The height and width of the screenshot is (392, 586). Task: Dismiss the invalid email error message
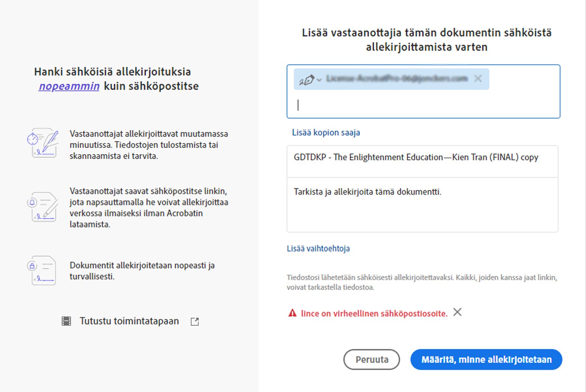457,312
